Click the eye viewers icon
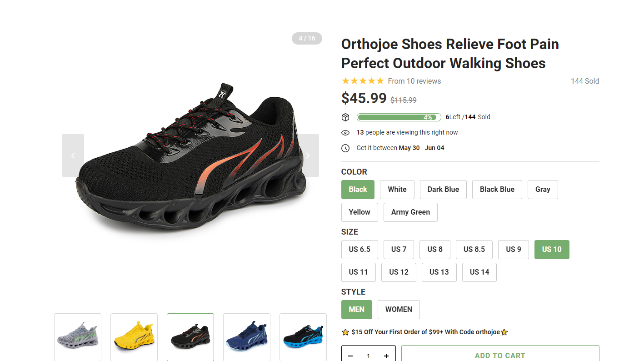This screenshot has height=361, width=644. coord(345,133)
